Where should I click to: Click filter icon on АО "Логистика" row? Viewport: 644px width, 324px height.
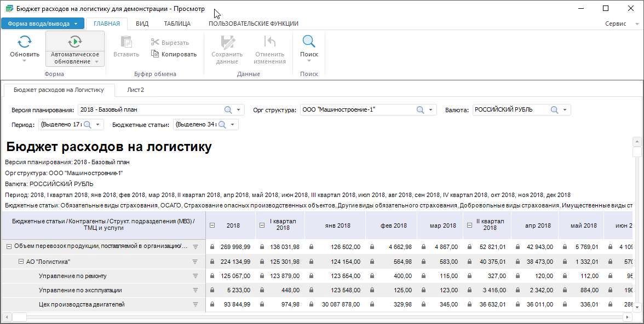[195, 262]
